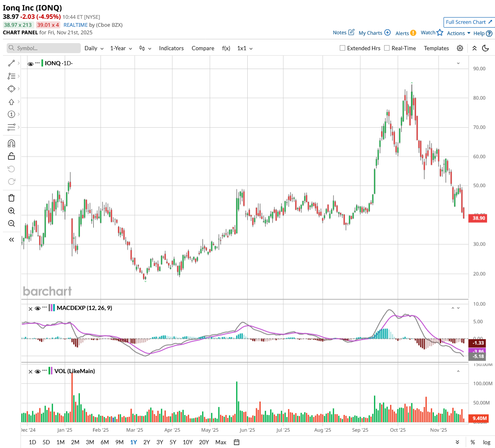The height and width of the screenshot is (448, 495).
Task: Open the custom date range calendar
Action: tap(236, 442)
